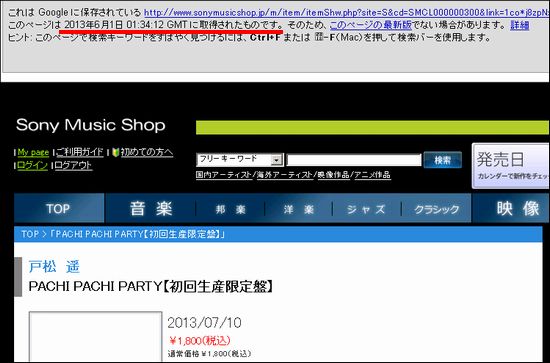Click the release date 2013/07/10
This screenshot has width=550, height=363.
(204, 323)
